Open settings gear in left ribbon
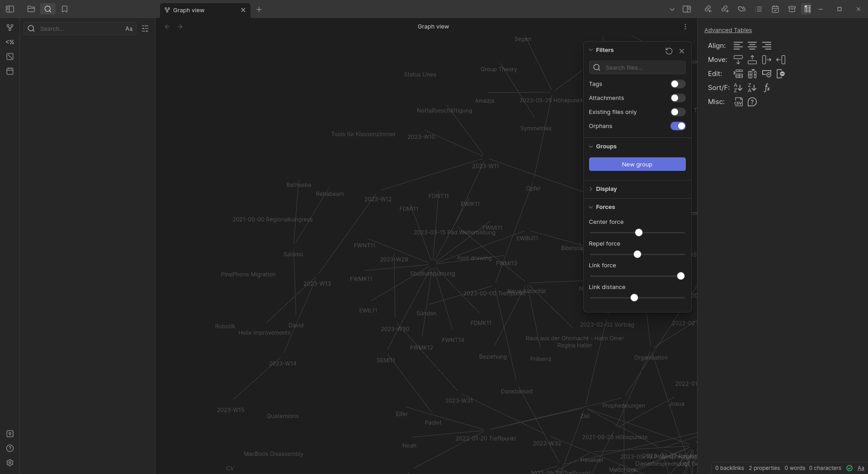 point(10,463)
